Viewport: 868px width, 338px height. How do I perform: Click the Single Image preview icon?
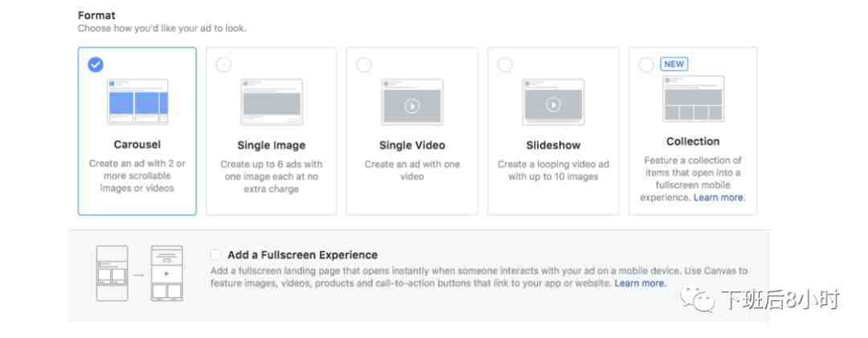pyautogui.click(x=272, y=102)
